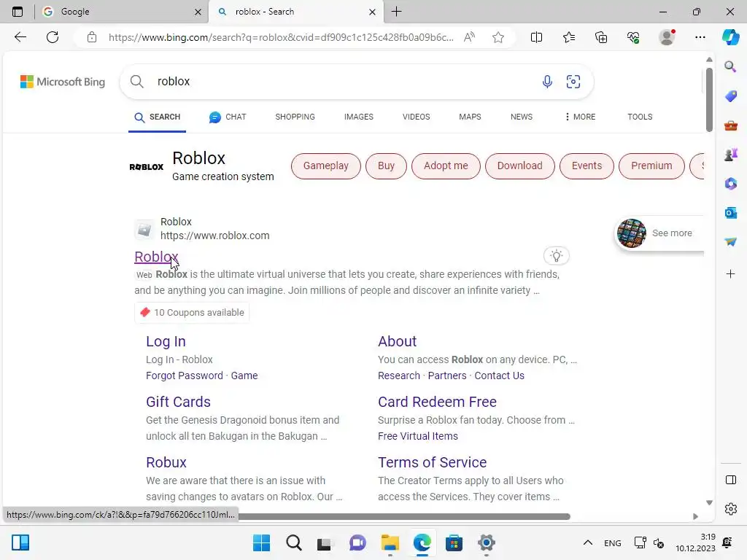747x560 pixels.
Task: Select the Events suggestion chip
Action: coord(587,166)
